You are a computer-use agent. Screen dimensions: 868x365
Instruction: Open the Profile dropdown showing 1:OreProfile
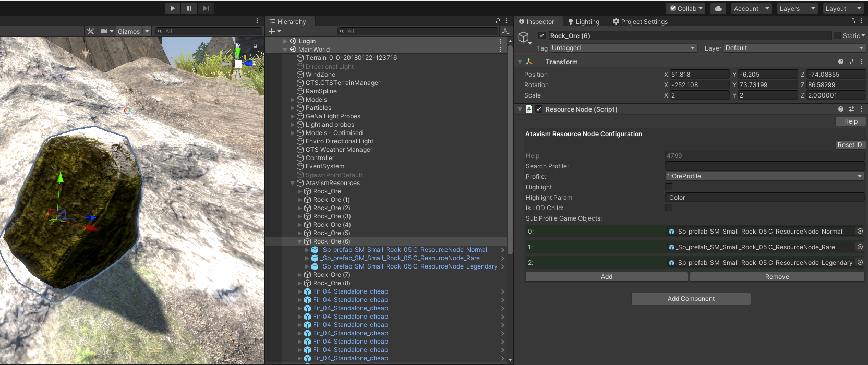tap(764, 176)
